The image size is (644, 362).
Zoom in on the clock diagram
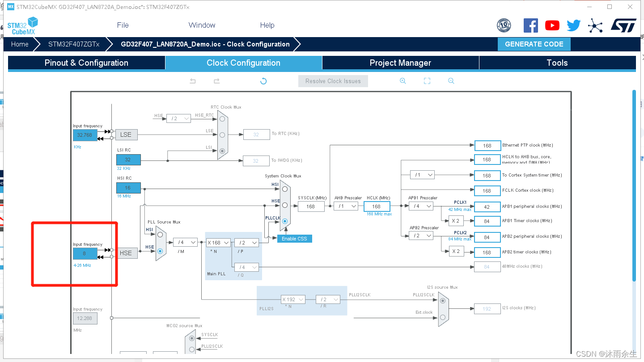403,81
